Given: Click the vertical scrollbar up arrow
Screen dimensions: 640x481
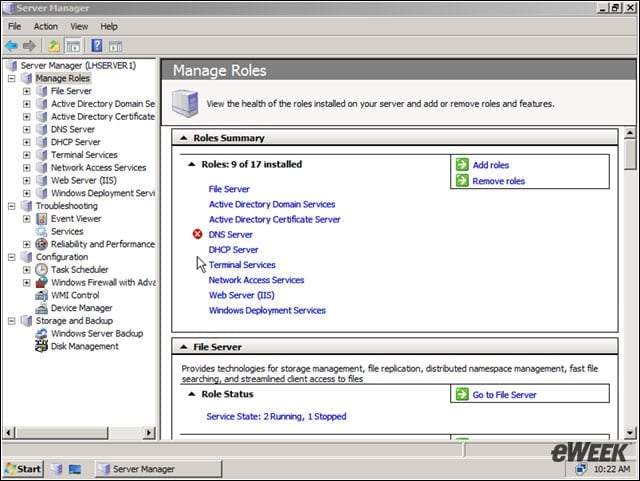Looking at the screenshot, I should [x=630, y=133].
